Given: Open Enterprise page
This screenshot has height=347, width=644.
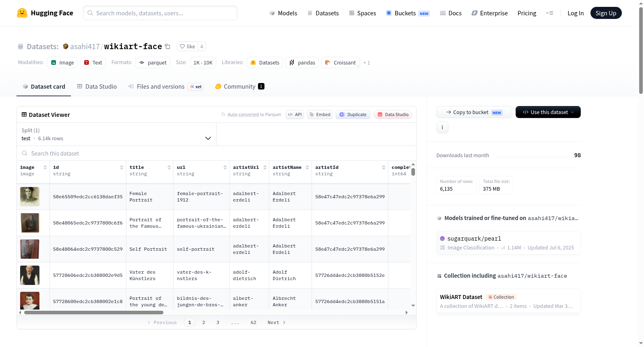Looking at the screenshot, I should pyautogui.click(x=489, y=13).
